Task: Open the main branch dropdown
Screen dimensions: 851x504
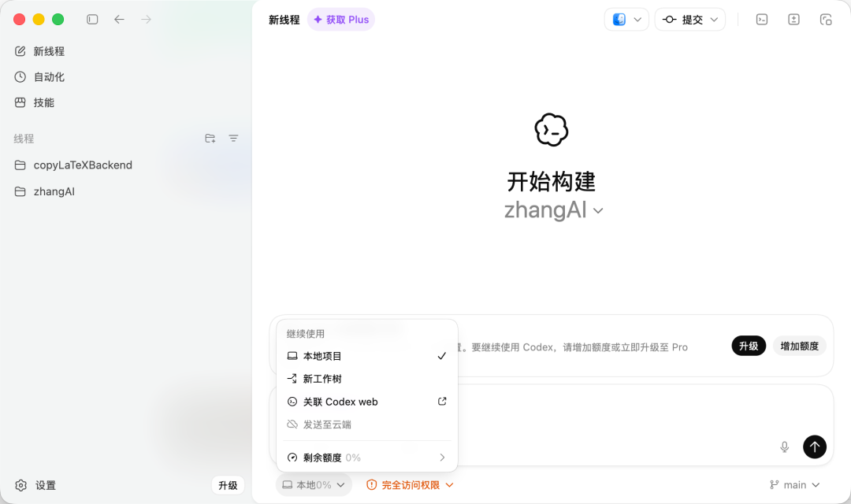Action: coord(794,485)
